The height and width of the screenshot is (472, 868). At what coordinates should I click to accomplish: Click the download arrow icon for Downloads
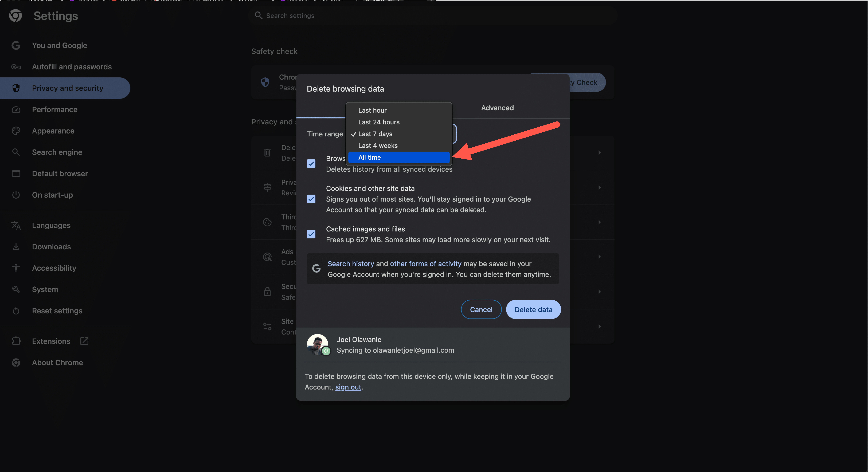pyautogui.click(x=16, y=247)
